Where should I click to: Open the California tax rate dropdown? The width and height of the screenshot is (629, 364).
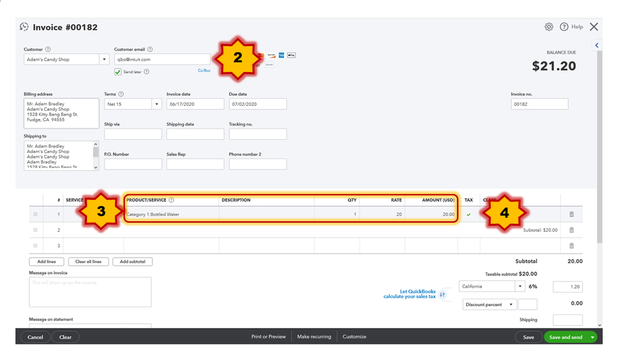(x=520, y=286)
